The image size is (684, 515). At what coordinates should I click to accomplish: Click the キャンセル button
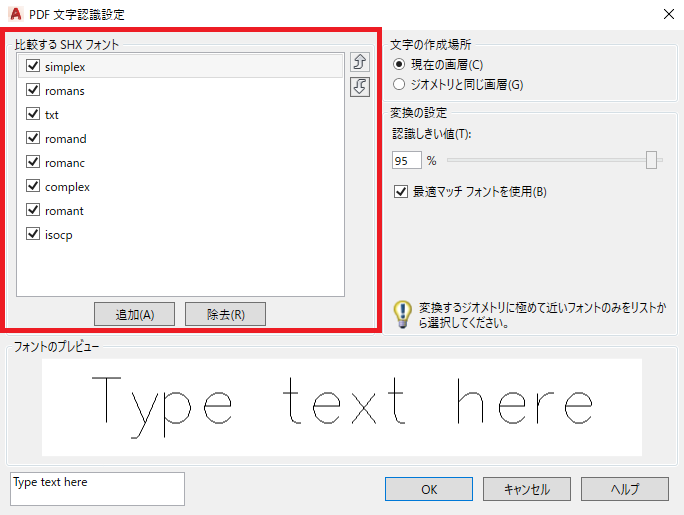point(527,489)
